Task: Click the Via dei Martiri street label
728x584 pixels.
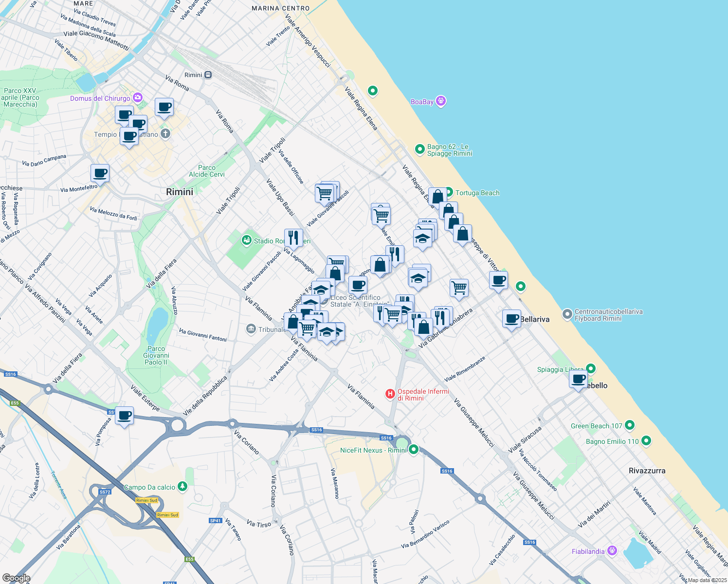Action: pyautogui.click(x=594, y=514)
